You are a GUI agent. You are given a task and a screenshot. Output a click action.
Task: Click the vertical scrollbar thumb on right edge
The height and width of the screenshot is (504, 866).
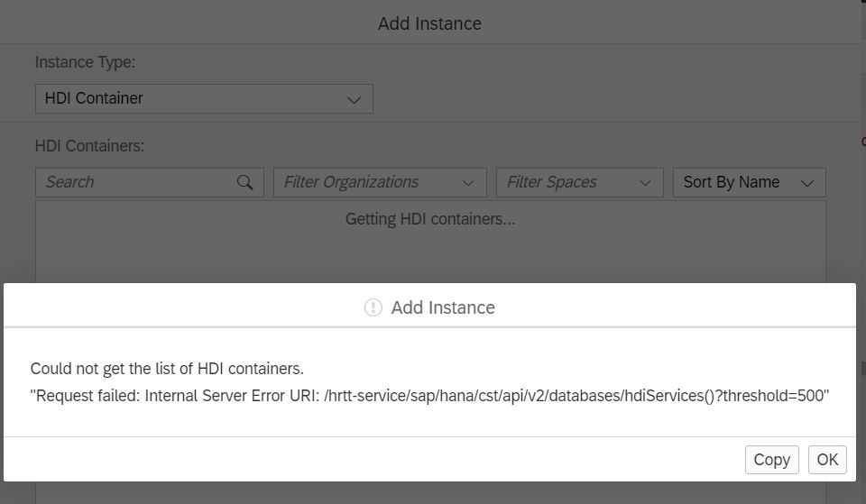[x=863, y=368]
